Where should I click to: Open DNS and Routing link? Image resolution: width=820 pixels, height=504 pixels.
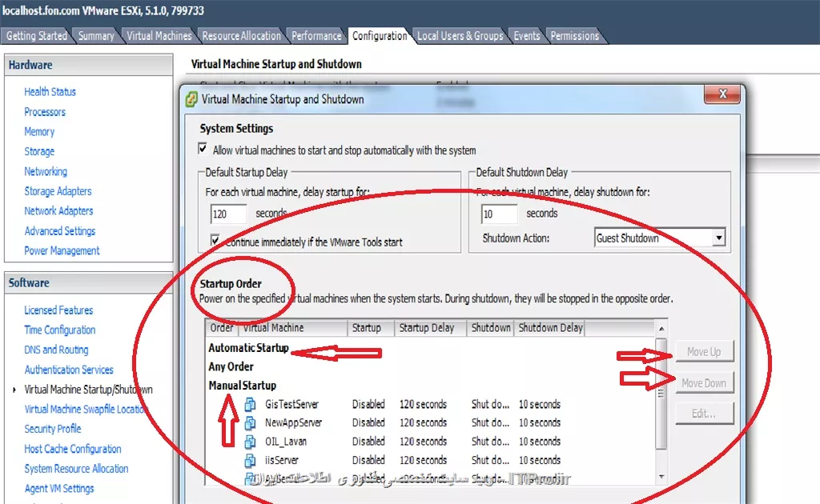point(57,350)
